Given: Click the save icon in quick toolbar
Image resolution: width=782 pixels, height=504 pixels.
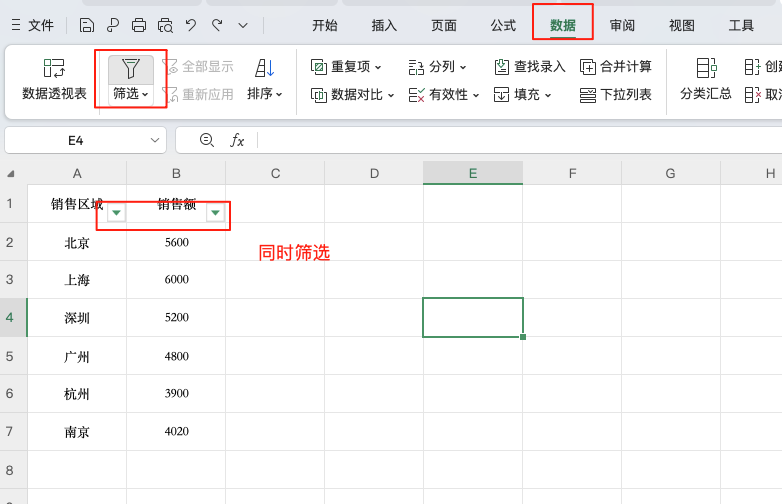Looking at the screenshot, I should 87,25.
